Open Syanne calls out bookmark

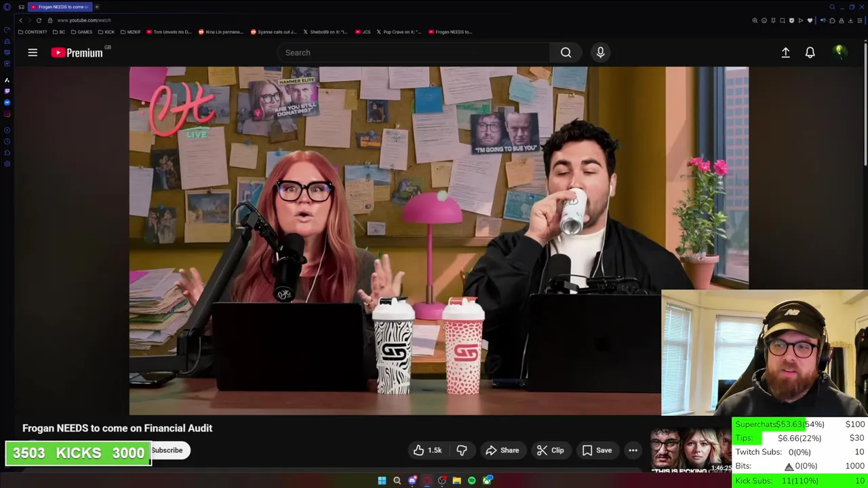point(273,32)
